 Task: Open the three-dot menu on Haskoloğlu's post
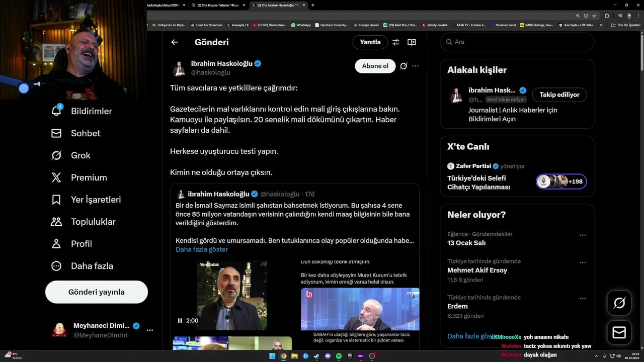pyautogui.click(x=415, y=66)
